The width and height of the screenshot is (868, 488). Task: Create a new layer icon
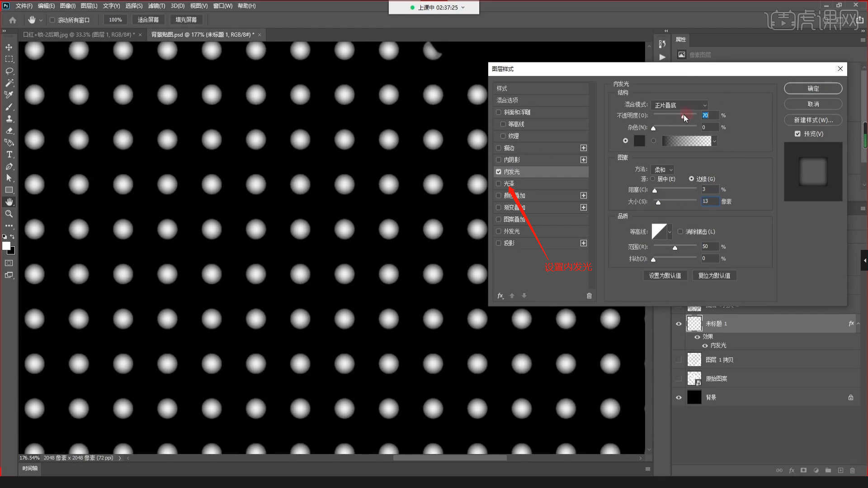pyautogui.click(x=840, y=470)
